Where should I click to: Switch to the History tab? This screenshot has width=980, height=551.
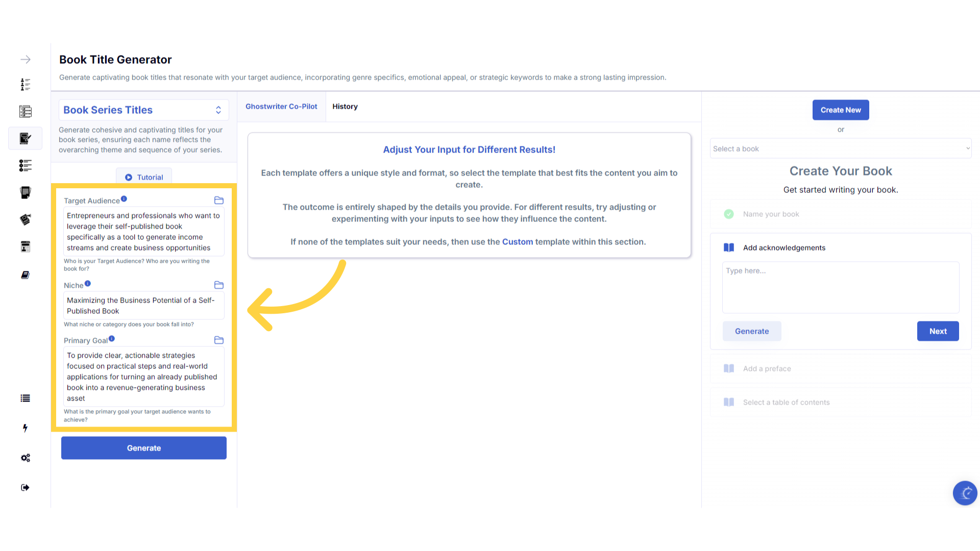(345, 107)
